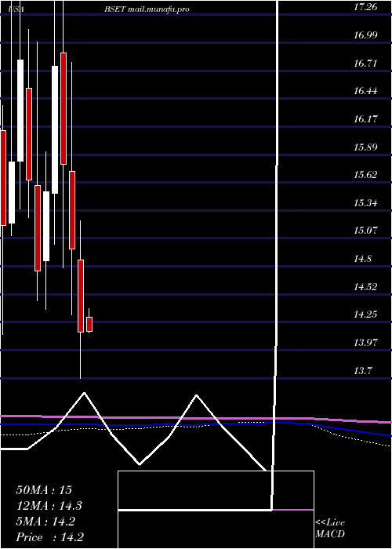Click the 16.71 price axis label
This screenshot has width=392, height=549.
tap(365, 64)
